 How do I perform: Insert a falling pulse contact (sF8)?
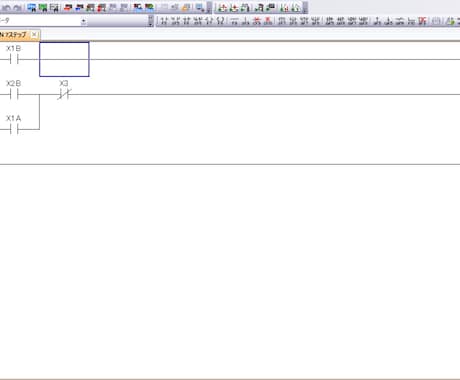pyautogui.click(x=293, y=21)
